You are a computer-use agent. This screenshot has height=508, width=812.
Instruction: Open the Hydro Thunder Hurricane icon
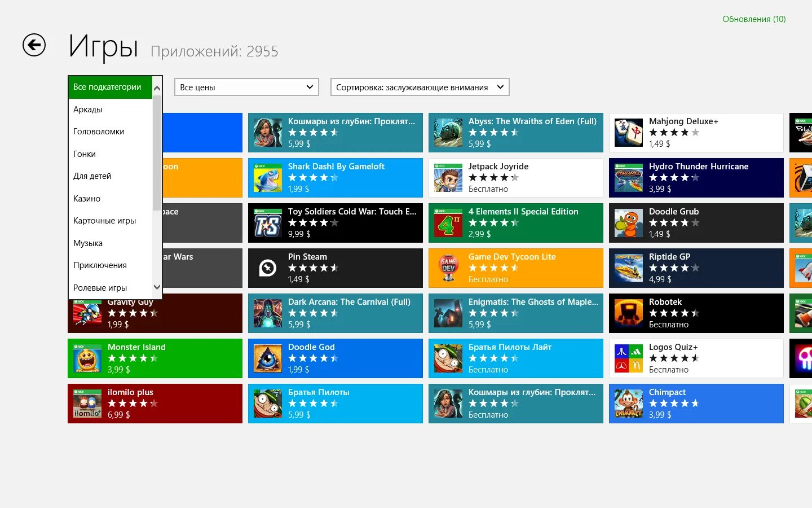tap(629, 178)
